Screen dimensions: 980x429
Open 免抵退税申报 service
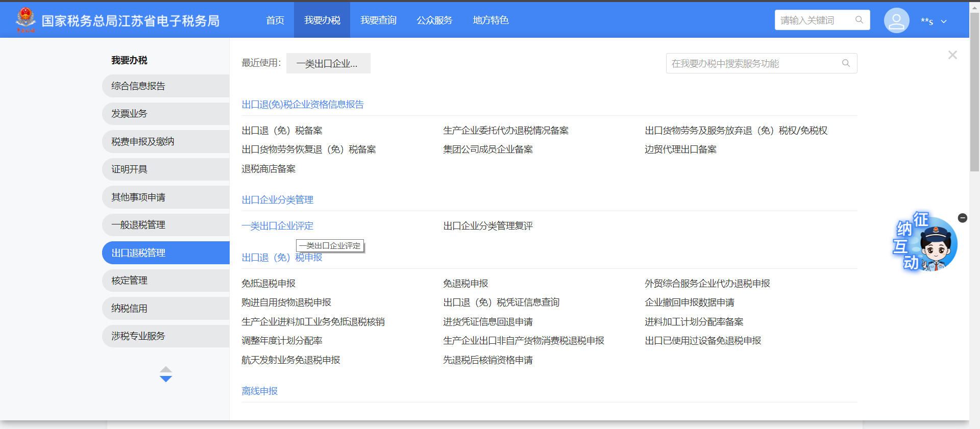268,284
